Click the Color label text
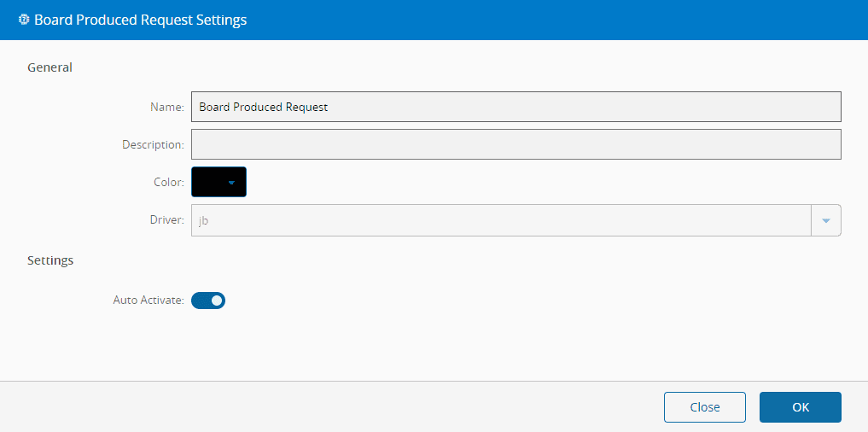Viewport: 868px width, 432px height. (x=168, y=182)
